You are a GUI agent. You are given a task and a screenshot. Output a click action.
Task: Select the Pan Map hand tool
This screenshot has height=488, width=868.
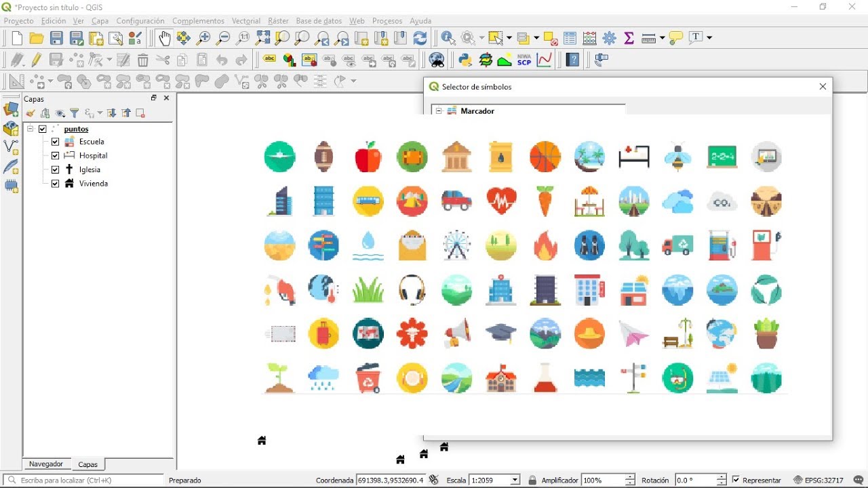[163, 39]
